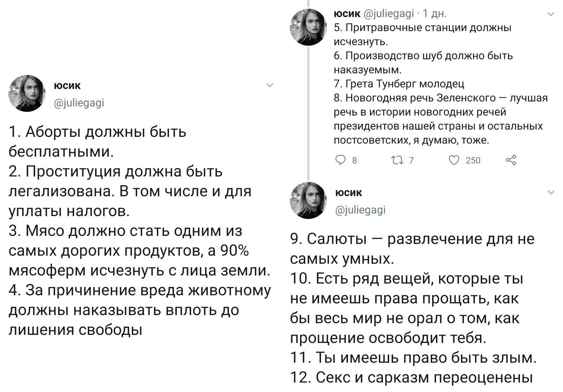Expand chevron menu on the 'Аборты' tweet
The height and width of the screenshot is (392, 563).
point(270,85)
